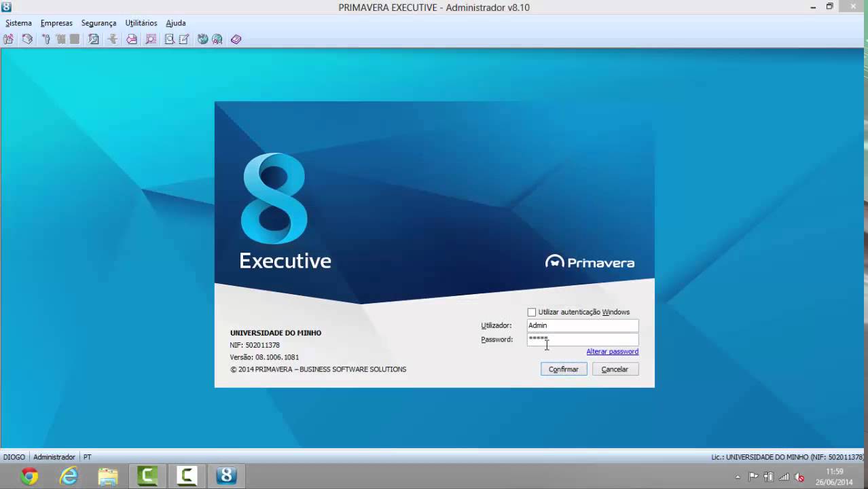Open the Sistema menu

coord(18,23)
